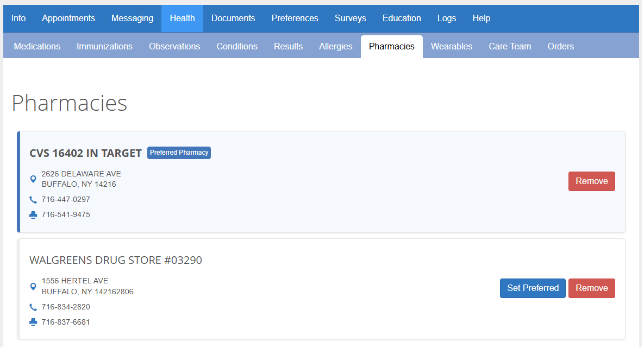
Task: Open the Logs tab
Action: click(x=446, y=18)
